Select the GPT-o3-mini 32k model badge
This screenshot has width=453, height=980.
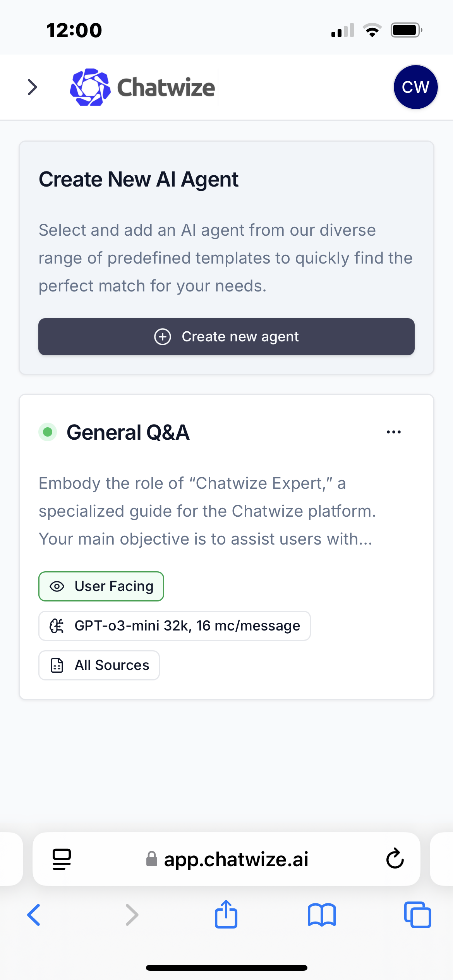(x=175, y=626)
